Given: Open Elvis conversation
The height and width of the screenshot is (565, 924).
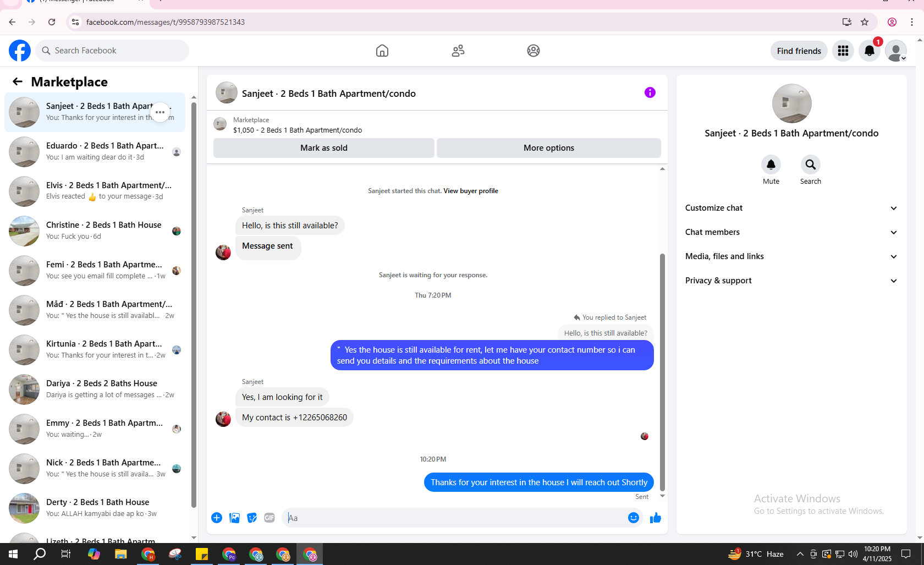Looking at the screenshot, I should [95, 191].
